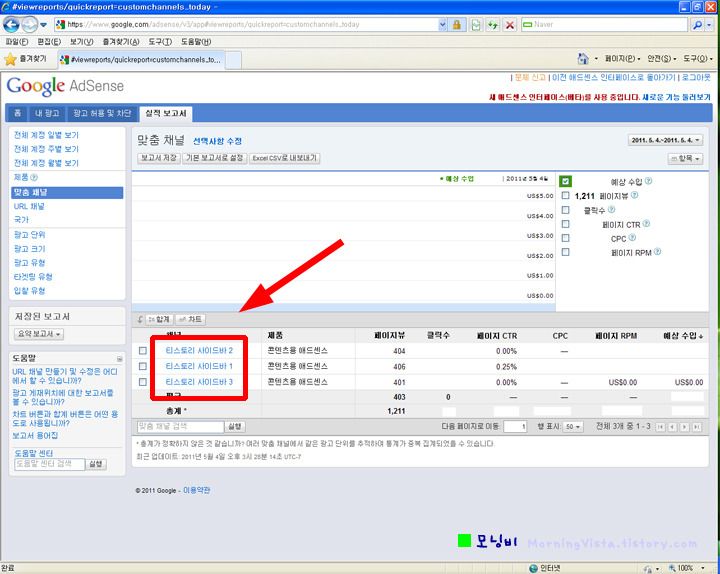
Task: Click the 로그아웃 link
Action: tap(696, 78)
